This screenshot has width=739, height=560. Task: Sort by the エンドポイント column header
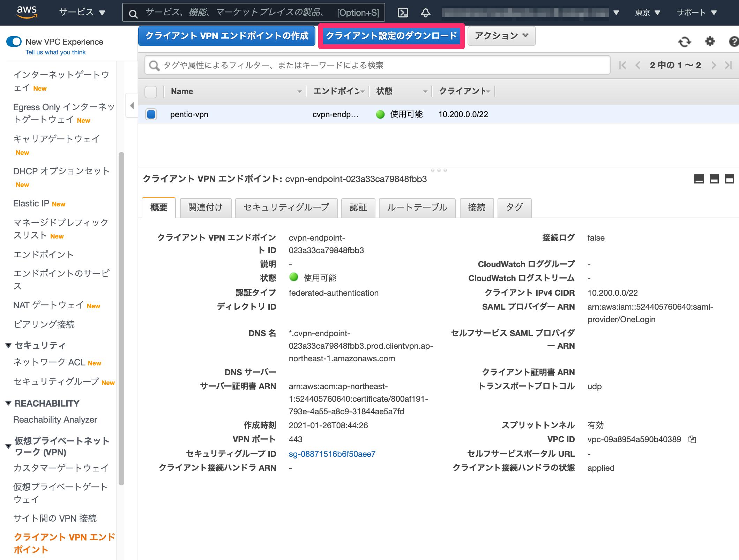[x=338, y=91]
